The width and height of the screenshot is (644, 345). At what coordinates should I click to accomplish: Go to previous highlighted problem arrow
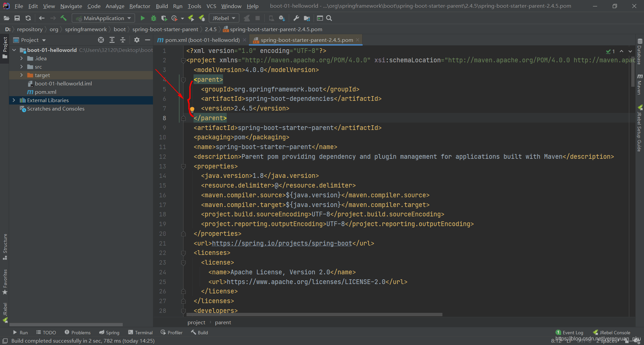(622, 51)
